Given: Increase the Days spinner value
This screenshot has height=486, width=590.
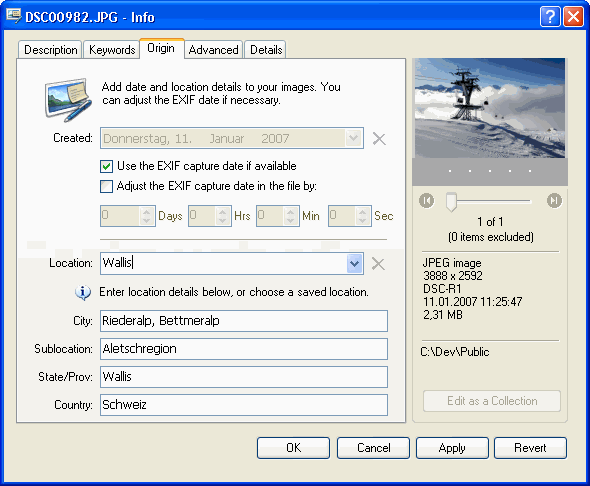Looking at the screenshot, I should coord(146,212).
